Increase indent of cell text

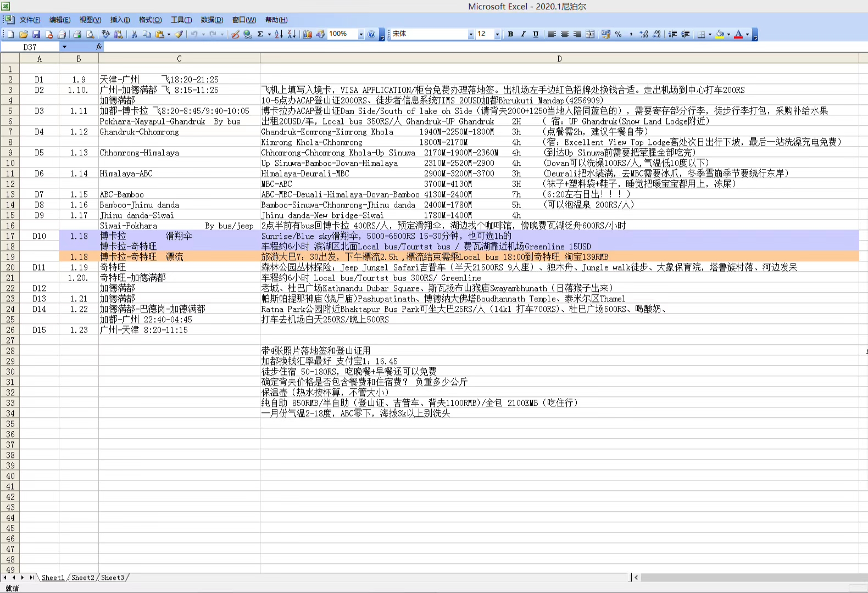[x=685, y=34]
